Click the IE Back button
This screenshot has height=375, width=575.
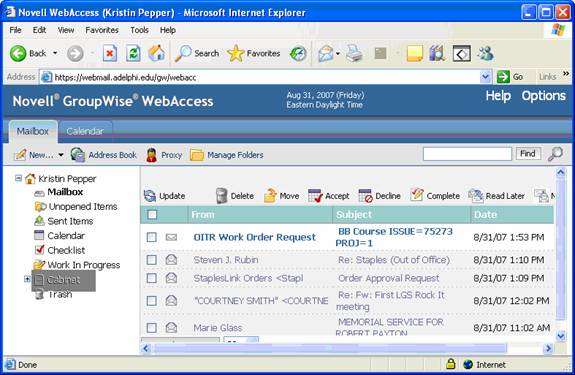[x=28, y=54]
